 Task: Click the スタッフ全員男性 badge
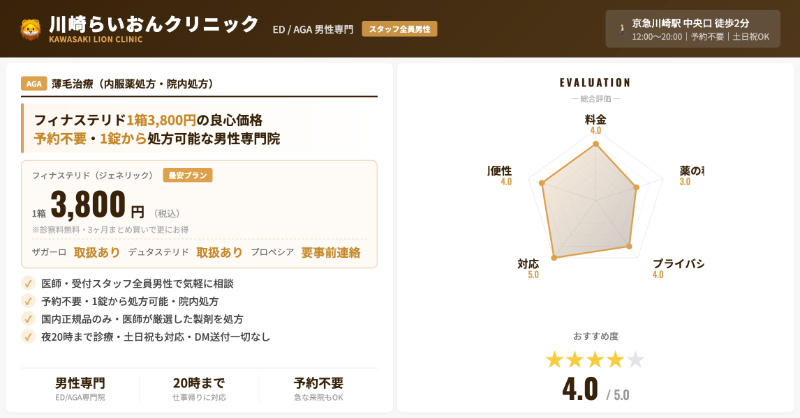click(x=400, y=29)
